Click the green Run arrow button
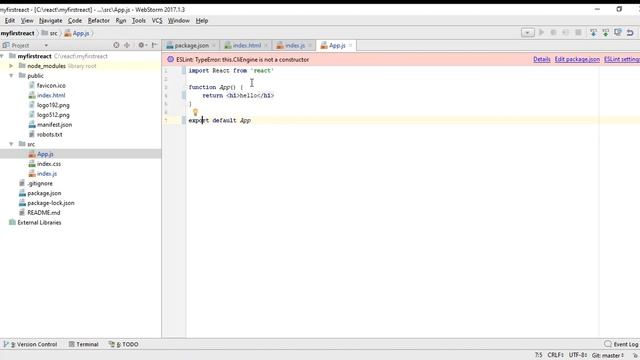This screenshot has width=640, height=360. (541, 32)
